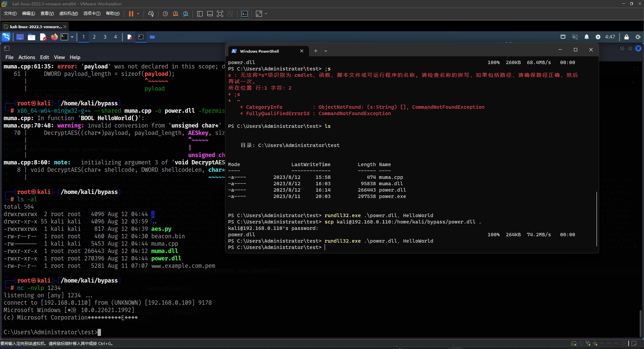Viewport: 644px width, 349px height.
Task: Close the kali-linux VM tab
Action: [x=65, y=27]
